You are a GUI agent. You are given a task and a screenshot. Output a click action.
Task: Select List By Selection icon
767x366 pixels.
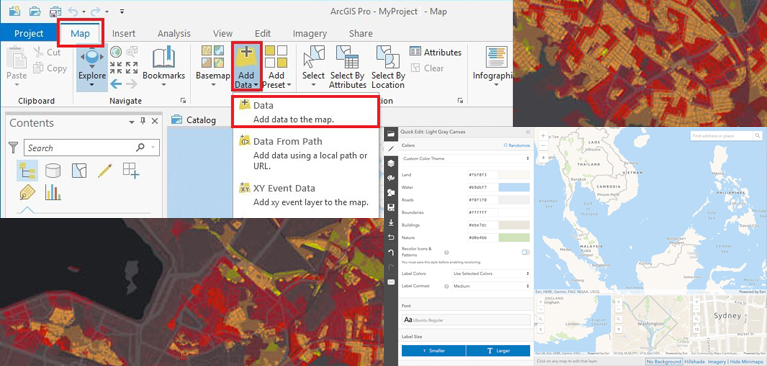click(x=79, y=170)
